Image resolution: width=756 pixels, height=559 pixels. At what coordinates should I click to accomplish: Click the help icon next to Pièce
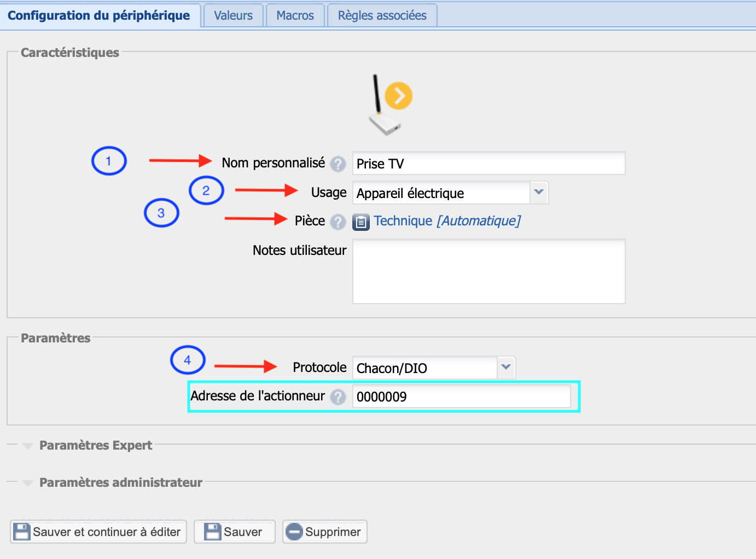338,222
